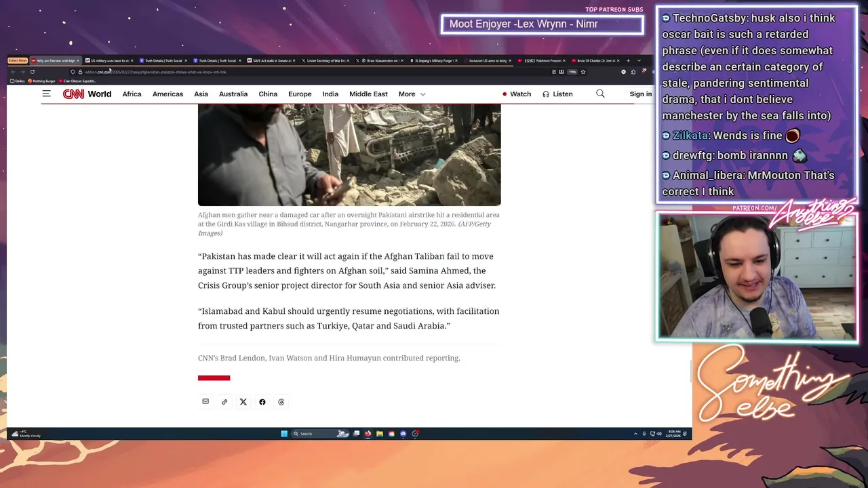This screenshot has width=868, height=488.
Task: Go to Australia section
Action: 233,94
